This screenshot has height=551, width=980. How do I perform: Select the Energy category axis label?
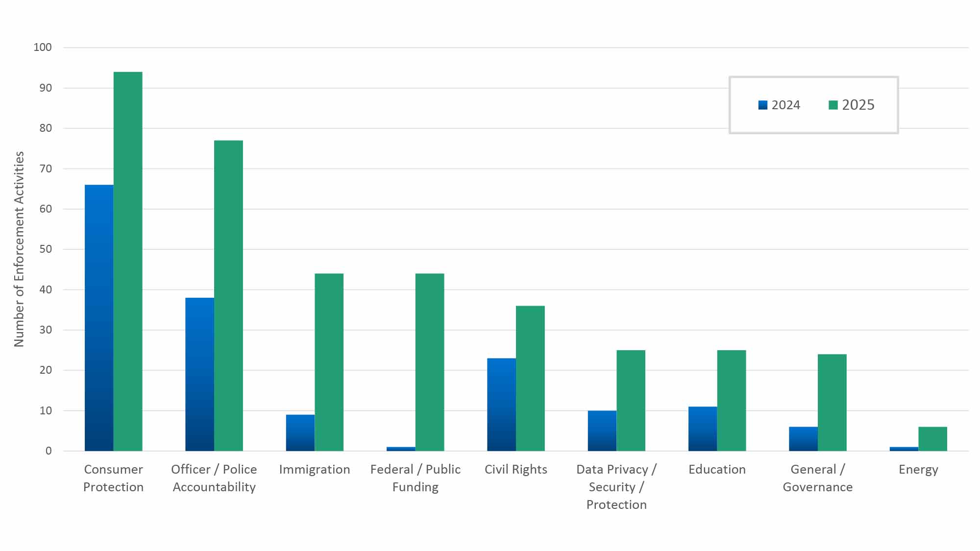click(x=918, y=469)
